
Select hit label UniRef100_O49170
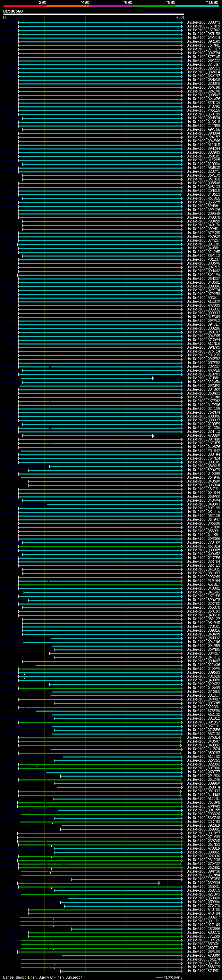(203, 225)
